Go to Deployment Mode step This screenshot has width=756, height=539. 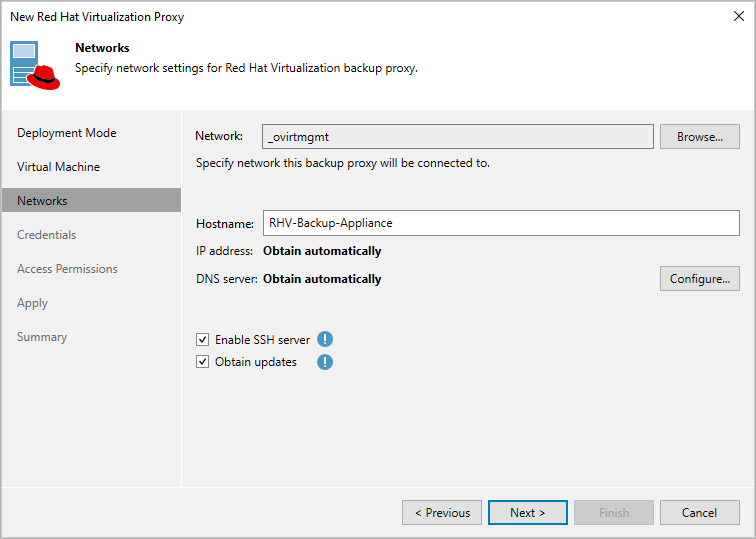(67, 133)
